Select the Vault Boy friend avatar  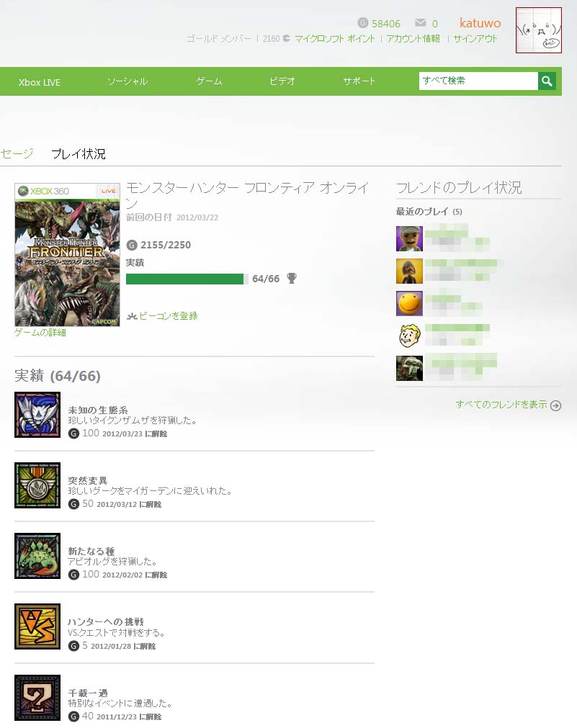pyautogui.click(x=409, y=336)
